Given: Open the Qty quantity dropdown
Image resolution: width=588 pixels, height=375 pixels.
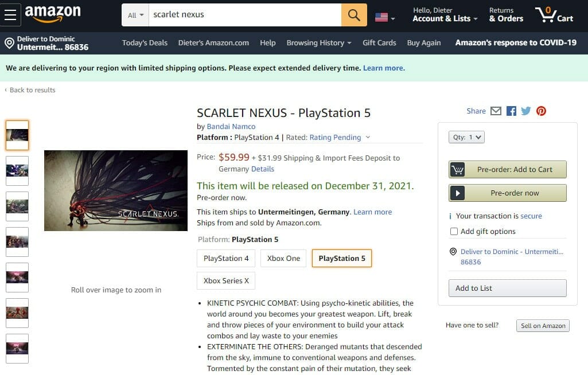Looking at the screenshot, I should click(x=466, y=137).
